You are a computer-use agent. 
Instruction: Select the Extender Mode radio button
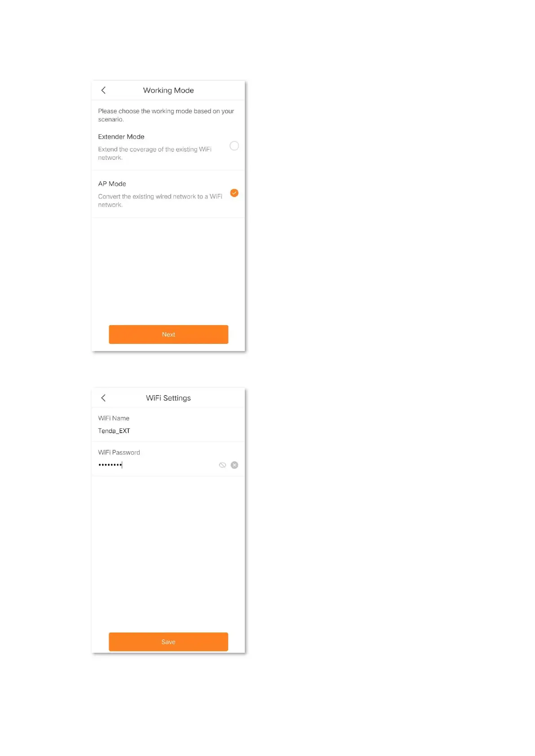[x=234, y=146]
